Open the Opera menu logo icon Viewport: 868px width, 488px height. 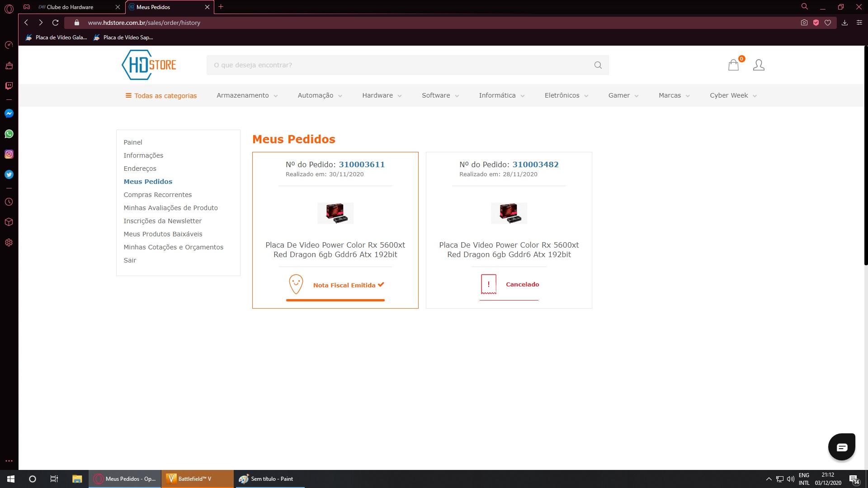coord(9,8)
